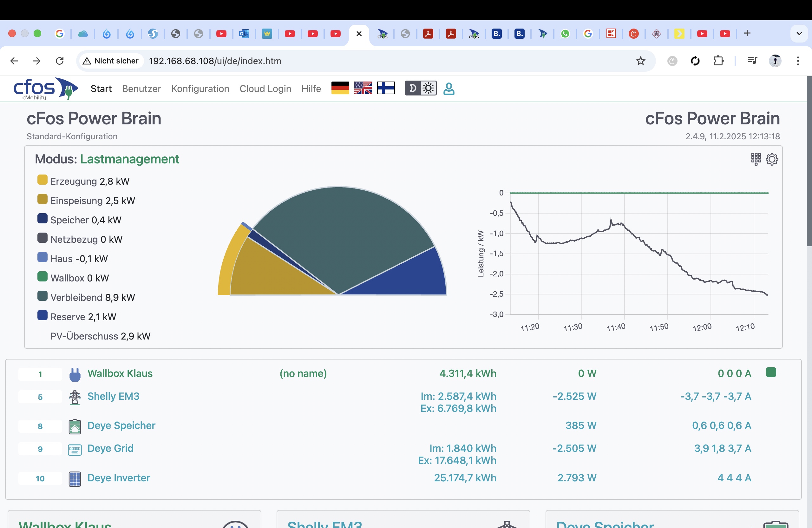Click the Deye Grid meter icon
Viewport: 812px width, 528px height.
pos(75,450)
